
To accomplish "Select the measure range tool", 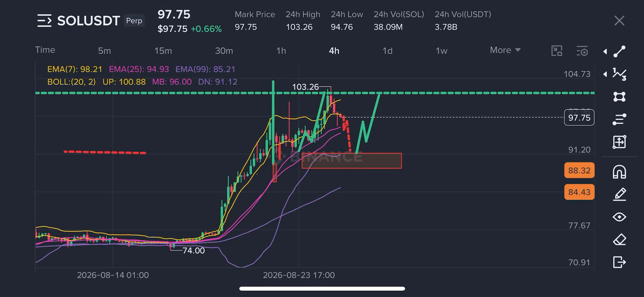I will pos(619,142).
